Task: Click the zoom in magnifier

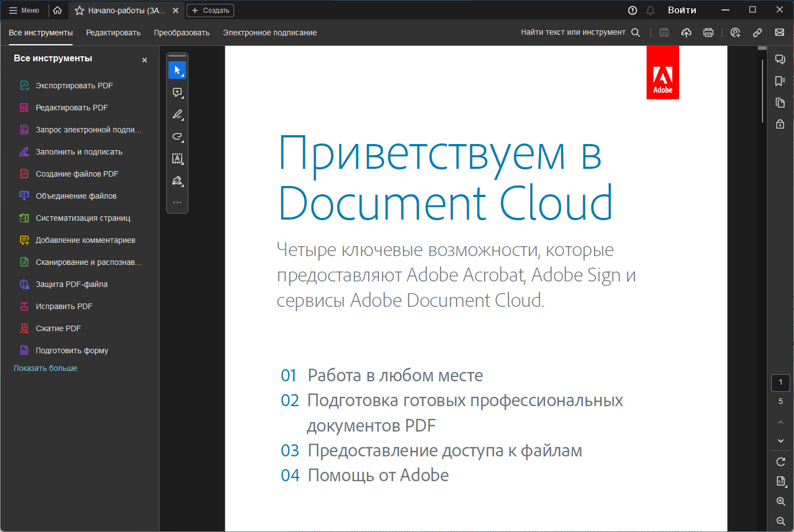Action: click(x=781, y=502)
